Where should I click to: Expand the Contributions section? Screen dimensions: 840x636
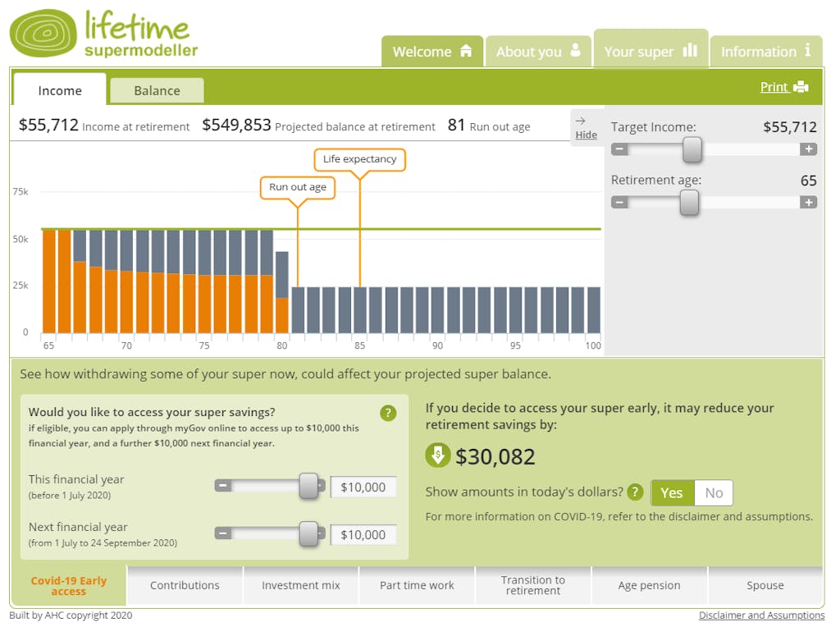tap(185, 585)
